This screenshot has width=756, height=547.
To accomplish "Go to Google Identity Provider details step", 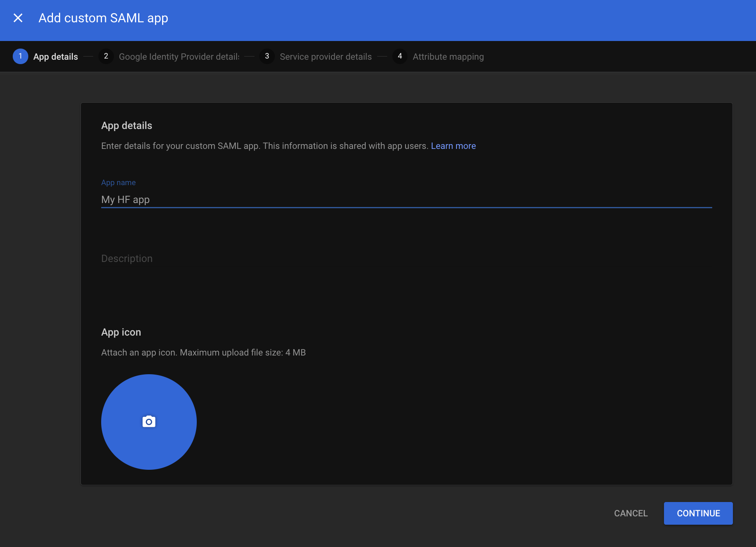I will (179, 57).
